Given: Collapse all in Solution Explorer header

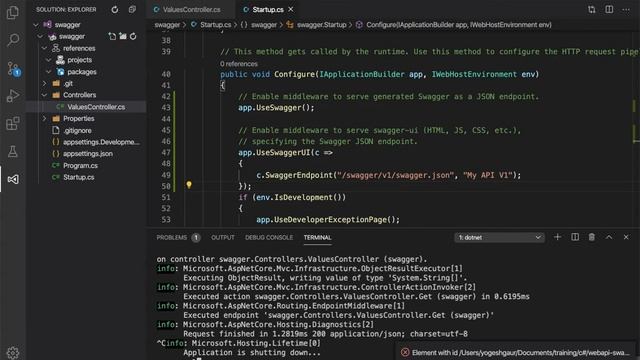Looking at the screenshot, I should [132, 9].
